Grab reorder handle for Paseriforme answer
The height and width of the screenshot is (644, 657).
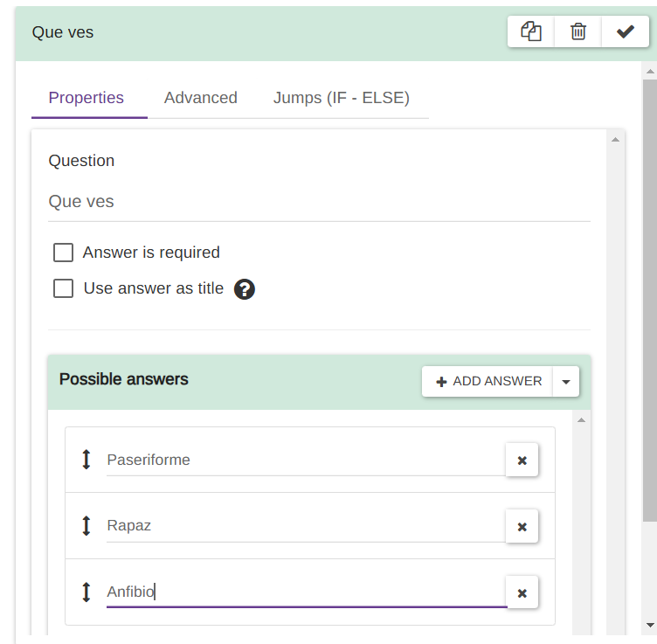point(86,460)
